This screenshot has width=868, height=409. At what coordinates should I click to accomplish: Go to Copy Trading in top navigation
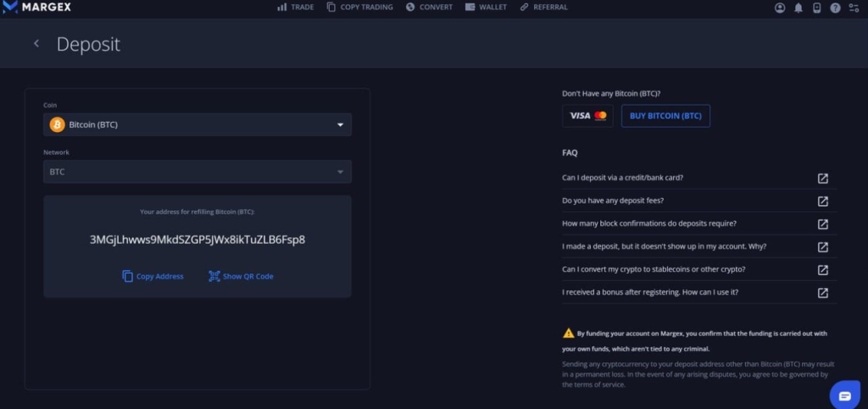(x=359, y=8)
